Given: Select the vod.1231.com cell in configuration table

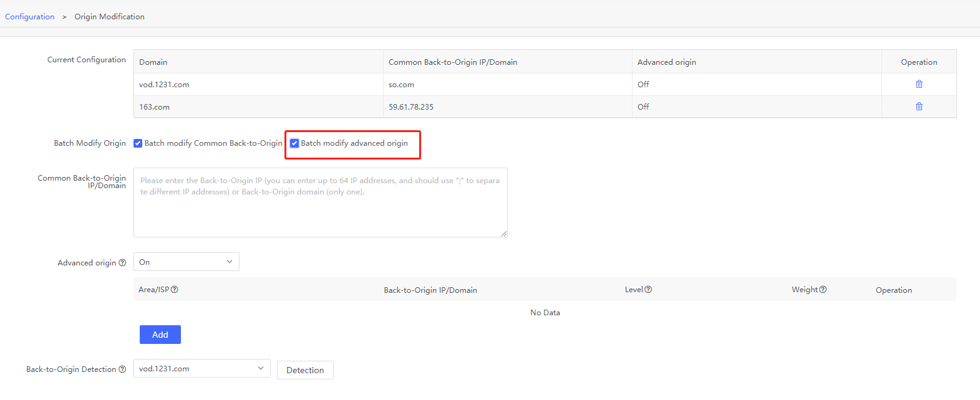Looking at the screenshot, I should (164, 85).
